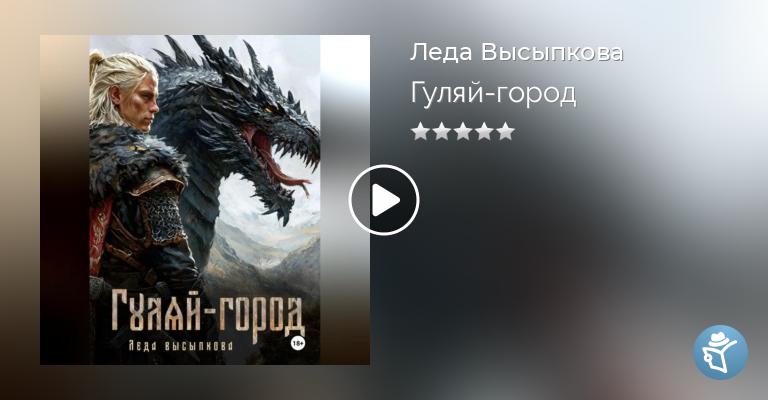Rate the book with the first star
Image resolution: width=768 pixels, height=400 pixels.
[420, 132]
